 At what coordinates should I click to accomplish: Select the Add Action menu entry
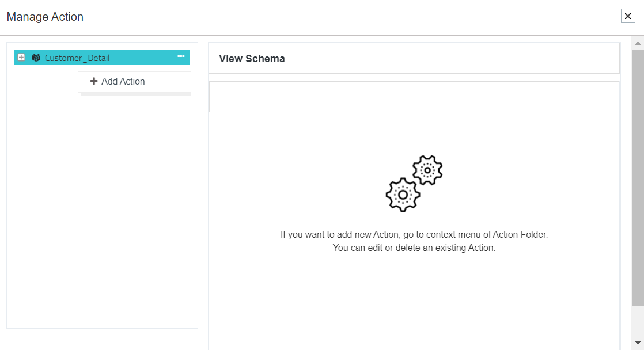[x=123, y=82]
